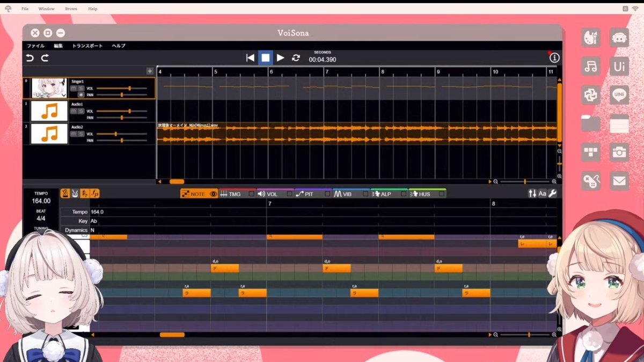Viewport: 644px width, 362px height.
Task: Open the notepad desktop icon
Action: (619, 123)
